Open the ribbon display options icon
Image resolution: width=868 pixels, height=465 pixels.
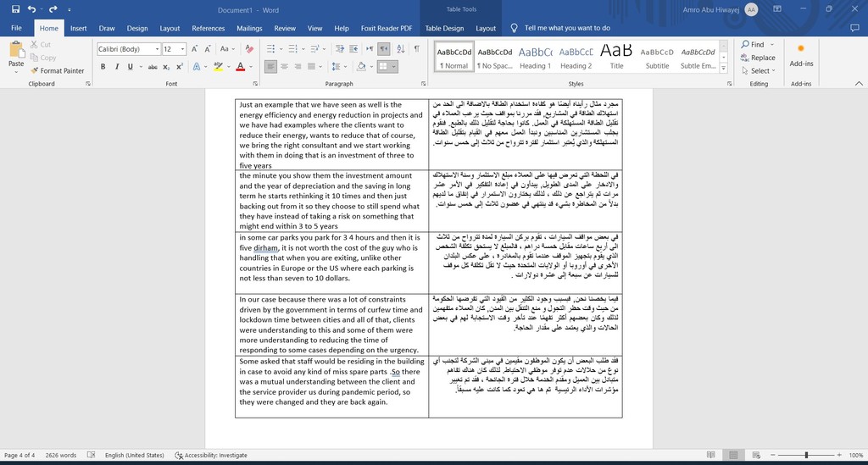point(777,9)
